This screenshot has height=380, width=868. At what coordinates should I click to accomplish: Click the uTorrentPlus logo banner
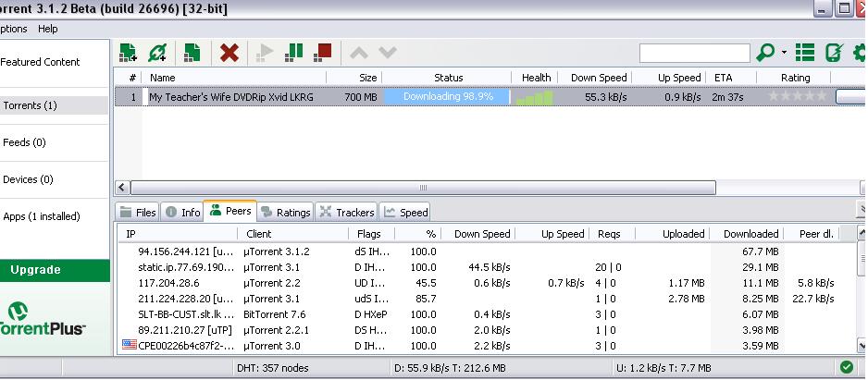[x=43, y=319]
